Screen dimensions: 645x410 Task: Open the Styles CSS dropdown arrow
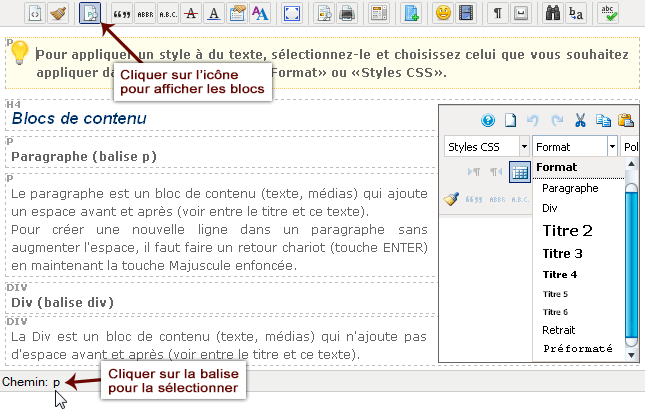point(524,146)
